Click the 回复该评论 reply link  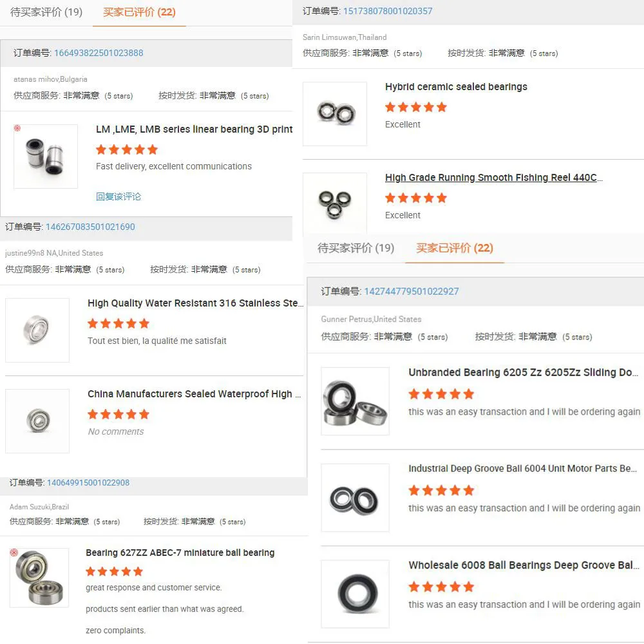point(118,196)
